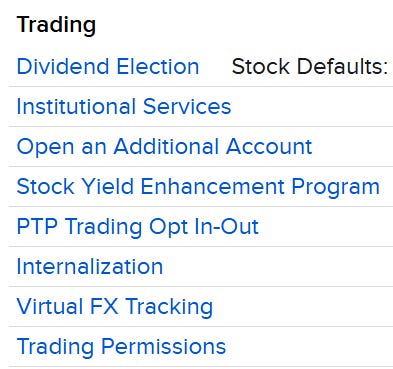The width and height of the screenshot is (393, 369).
Task: Select Open an Additional Account
Action: pos(164,146)
